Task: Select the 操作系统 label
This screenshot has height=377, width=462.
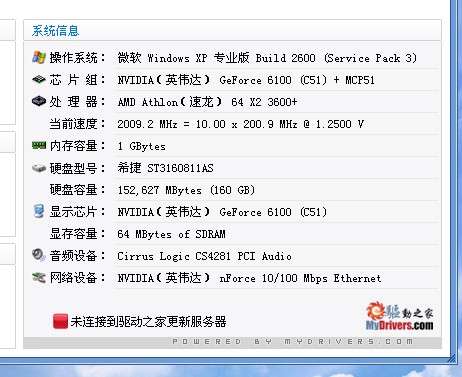Action: (77, 58)
